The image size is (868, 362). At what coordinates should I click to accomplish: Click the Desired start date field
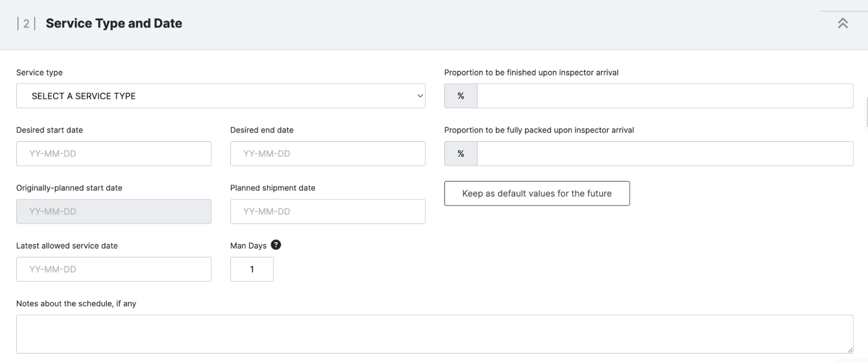114,154
